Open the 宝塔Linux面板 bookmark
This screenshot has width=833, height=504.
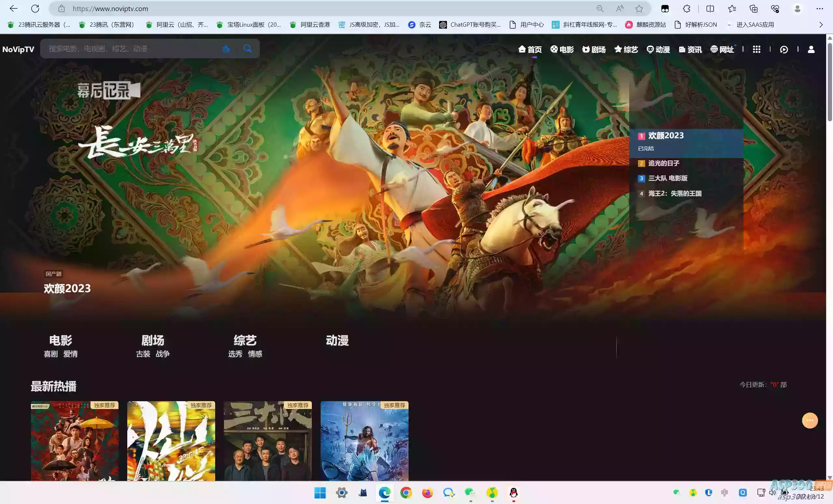coord(248,25)
